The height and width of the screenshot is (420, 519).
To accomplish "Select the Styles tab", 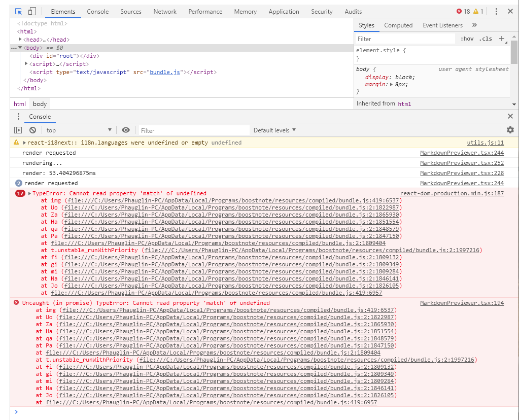I will (366, 25).
